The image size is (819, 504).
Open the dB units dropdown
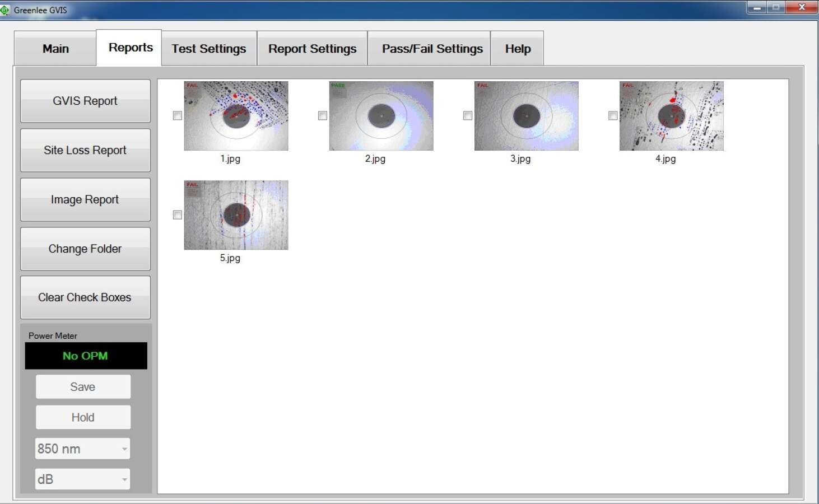click(83, 479)
